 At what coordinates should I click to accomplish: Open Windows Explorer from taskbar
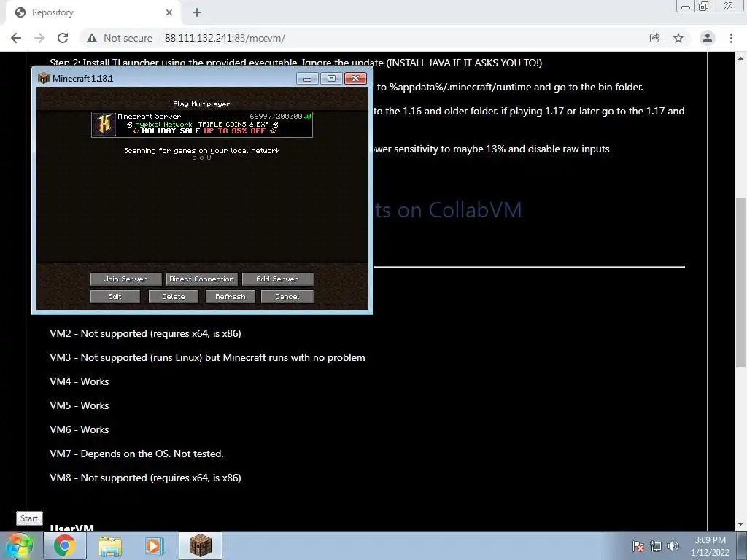(x=111, y=545)
